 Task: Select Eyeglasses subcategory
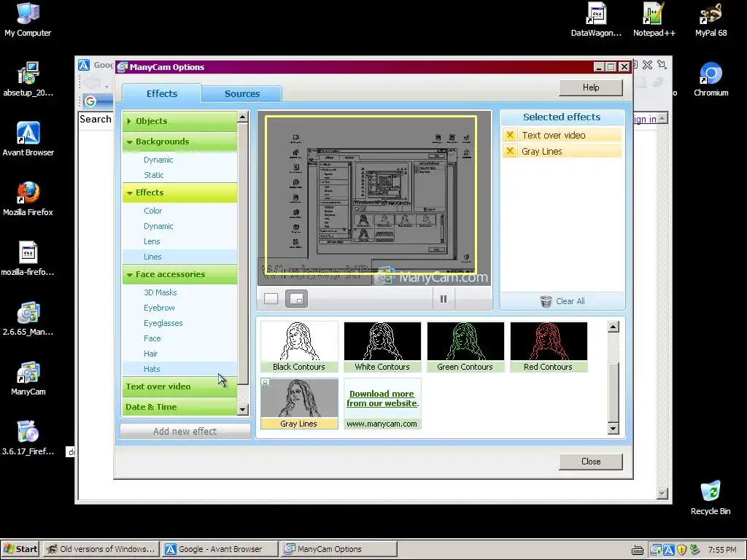(x=163, y=323)
